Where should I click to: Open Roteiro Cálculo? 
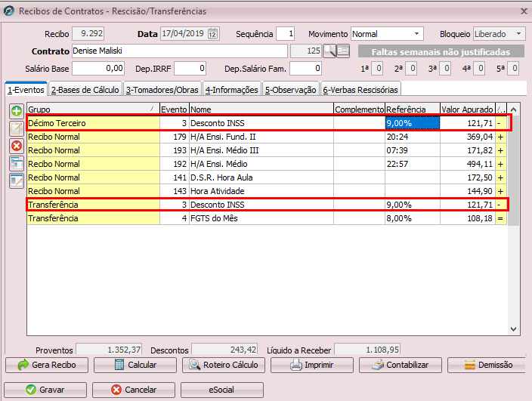coord(224,365)
